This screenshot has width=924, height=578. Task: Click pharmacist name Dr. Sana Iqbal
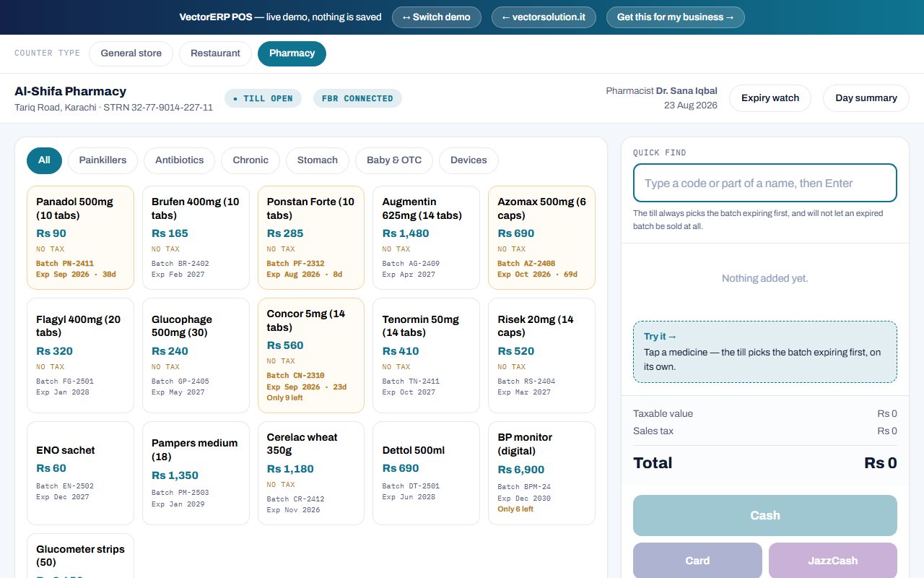pyautogui.click(x=687, y=91)
